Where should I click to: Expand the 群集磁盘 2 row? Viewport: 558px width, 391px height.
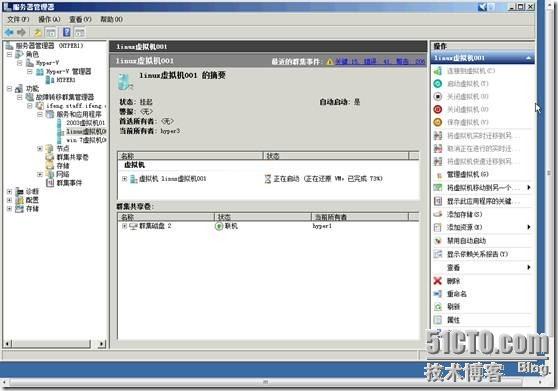[125, 226]
